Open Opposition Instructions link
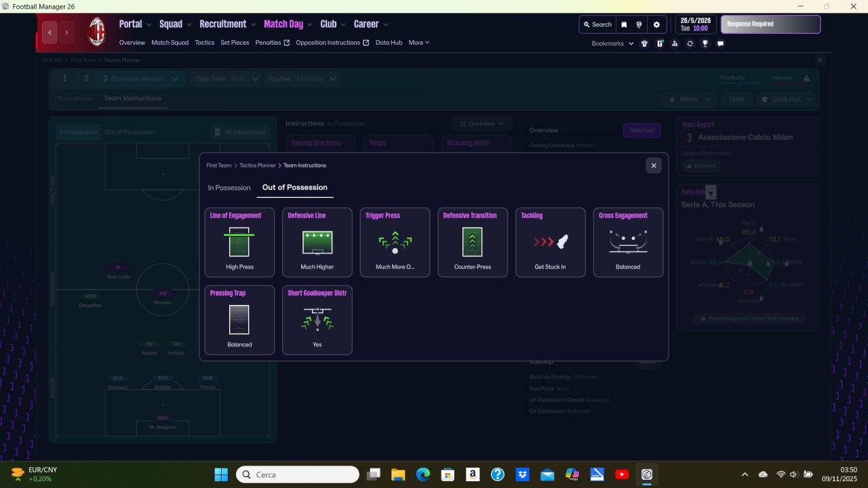The height and width of the screenshot is (488, 868). pos(333,43)
